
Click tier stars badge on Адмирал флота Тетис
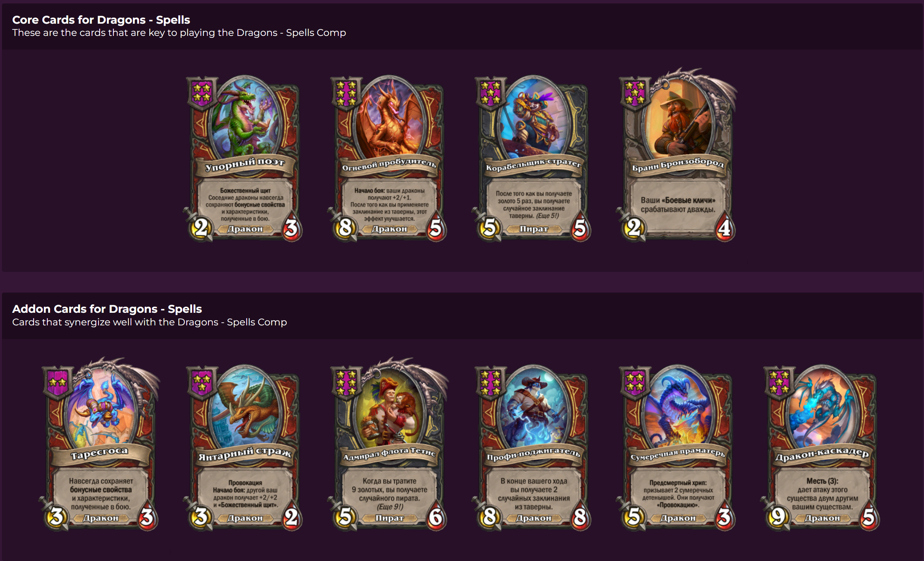point(346,382)
